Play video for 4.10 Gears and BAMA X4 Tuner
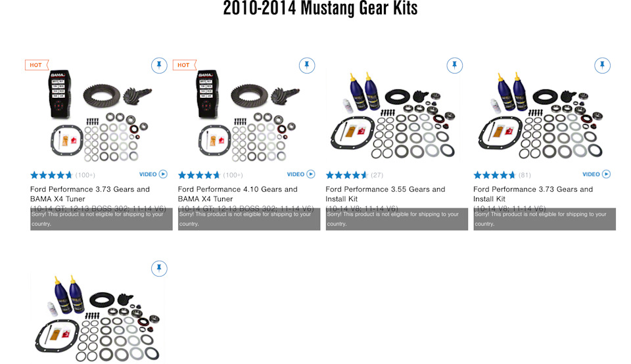This screenshot has width=631, height=364. pos(300,174)
